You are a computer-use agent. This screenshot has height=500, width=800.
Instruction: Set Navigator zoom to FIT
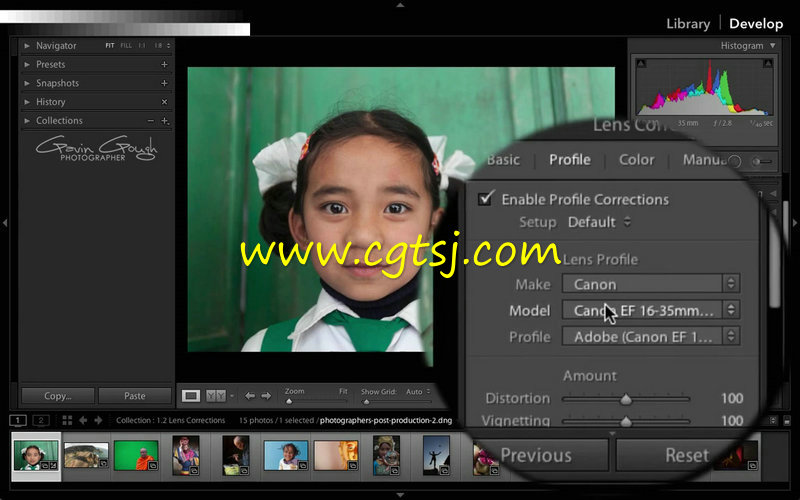pyautogui.click(x=110, y=45)
